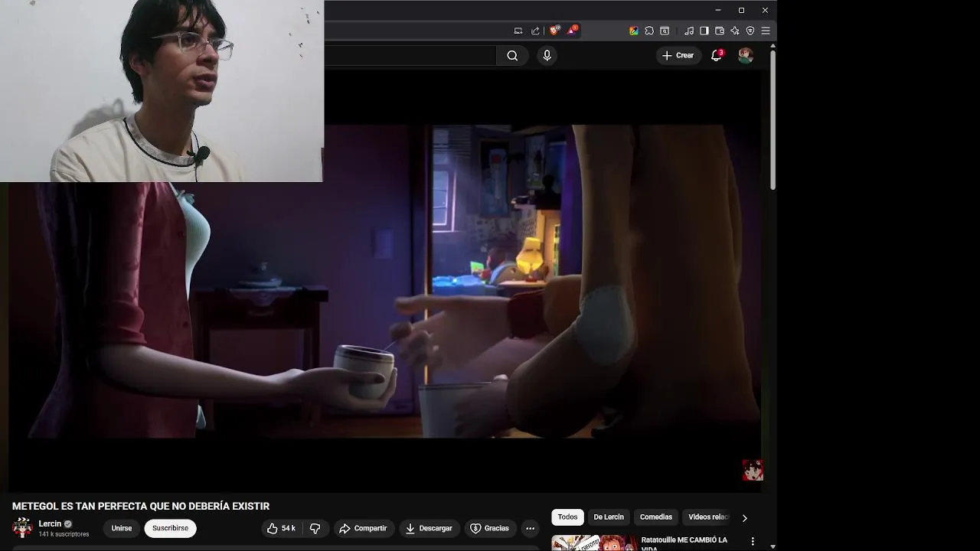
Task: Click the Gracias button
Action: pos(489,528)
